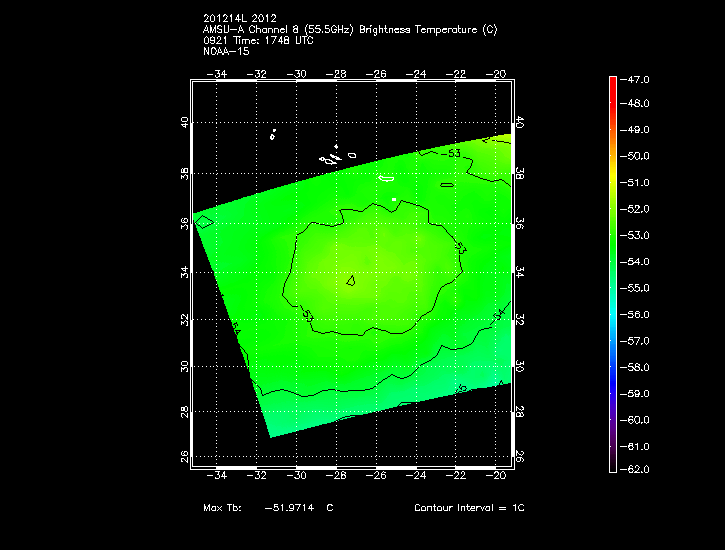This screenshot has height=550, width=725.
Task: Click the 40 latitude label on left axis
Action: 183,122
